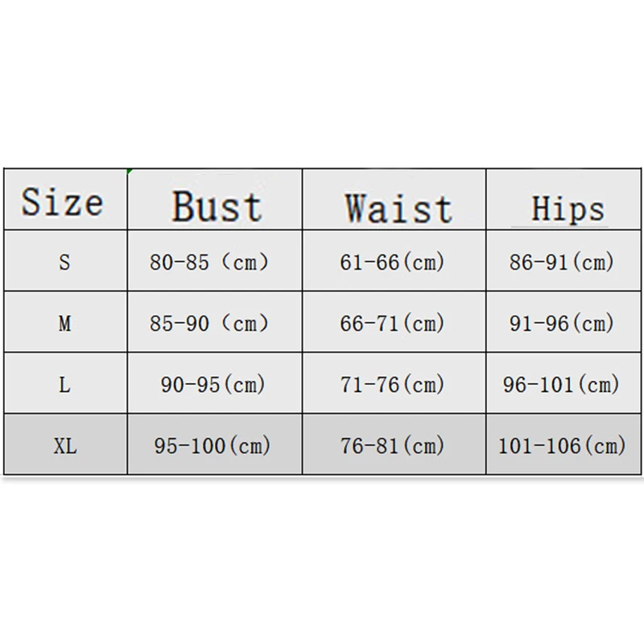
Task: Select the L size row label
Action: pos(64,384)
